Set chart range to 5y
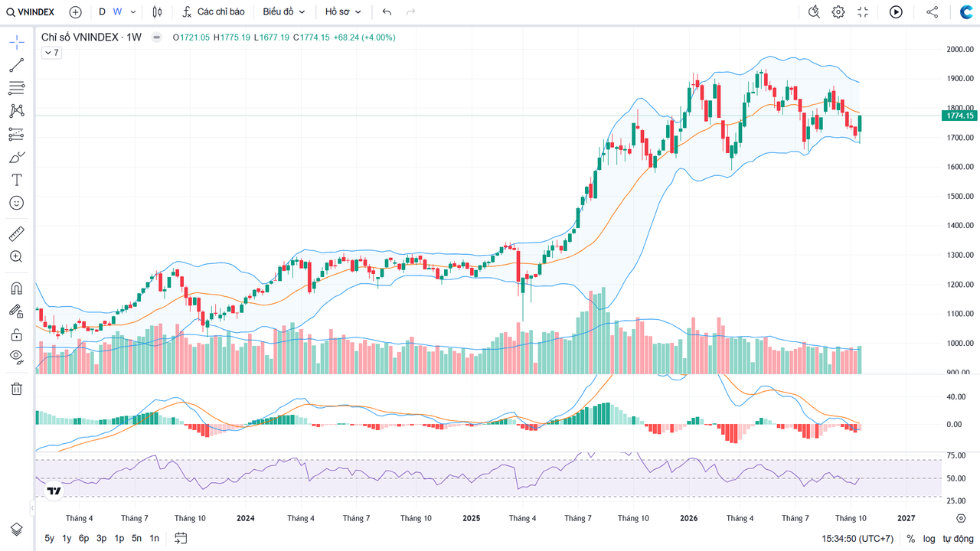The height and width of the screenshot is (551, 980). click(x=50, y=539)
